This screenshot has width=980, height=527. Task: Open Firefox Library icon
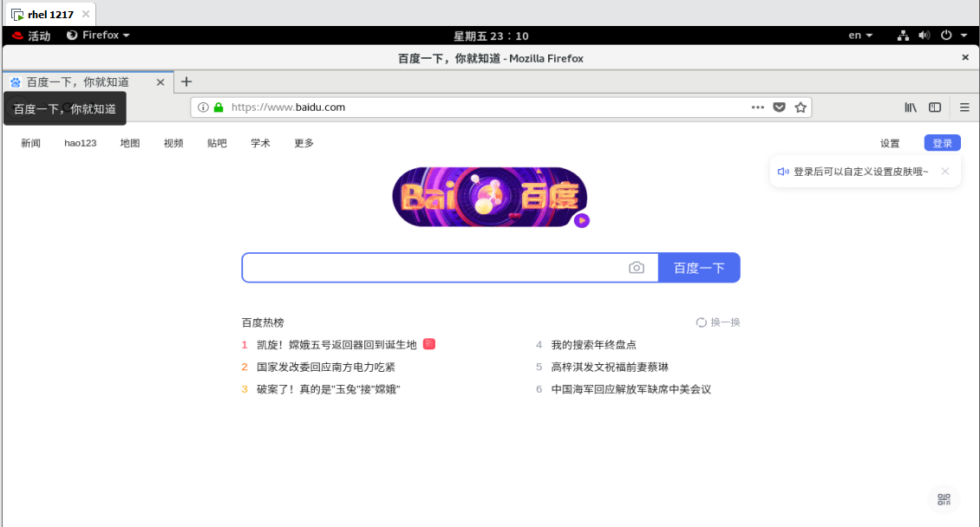911,107
